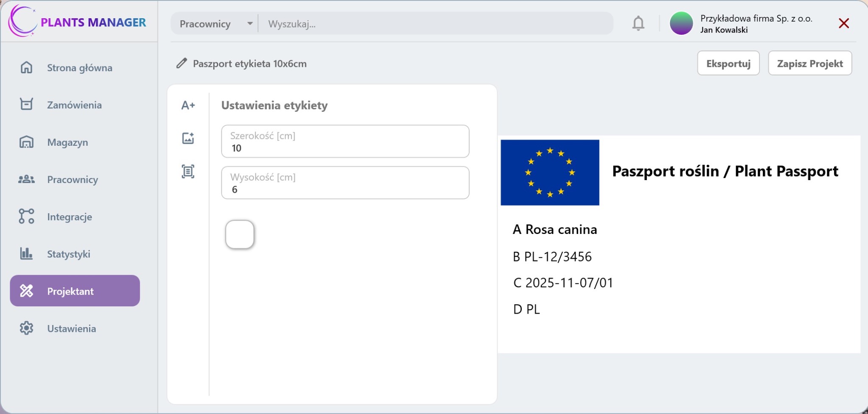Open Zamówienia from the sidebar
The height and width of the screenshot is (414, 868).
[27, 105]
